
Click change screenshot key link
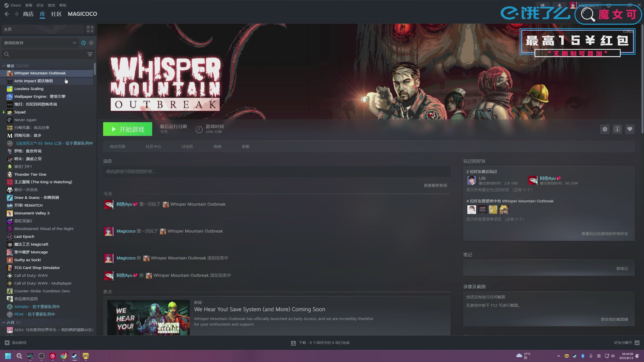pos(614,320)
